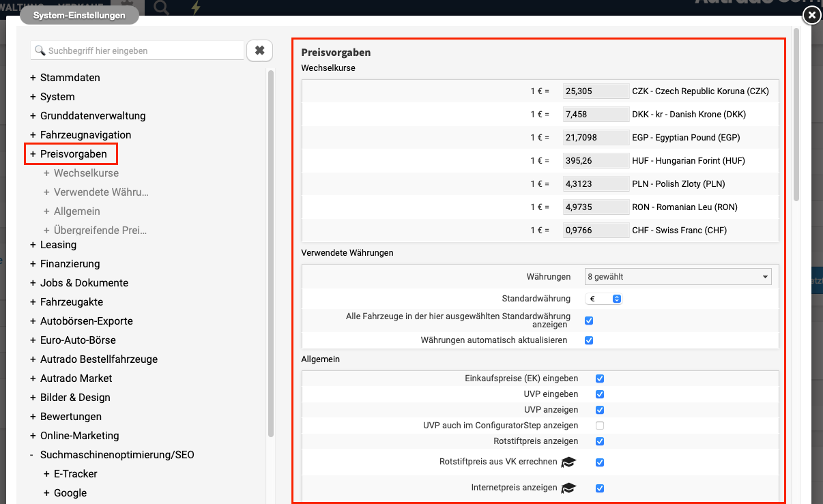Uncheck Einkaufspreise (EK) eingeben
Screen dimensions: 823x504
tap(600, 379)
